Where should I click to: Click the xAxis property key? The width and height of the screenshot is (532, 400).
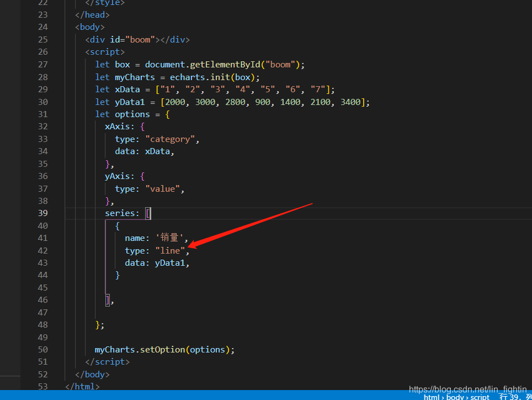point(118,127)
